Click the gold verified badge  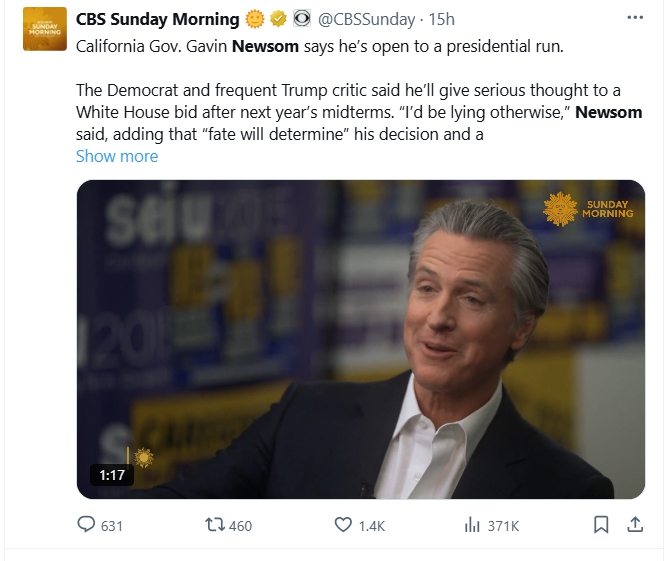[277, 19]
